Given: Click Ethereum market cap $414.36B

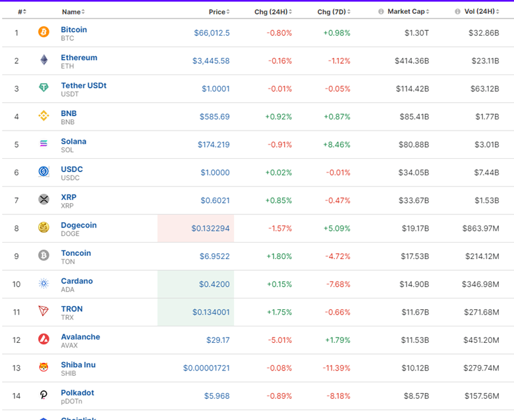Looking at the screenshot, I should click(x=412, y=61).
